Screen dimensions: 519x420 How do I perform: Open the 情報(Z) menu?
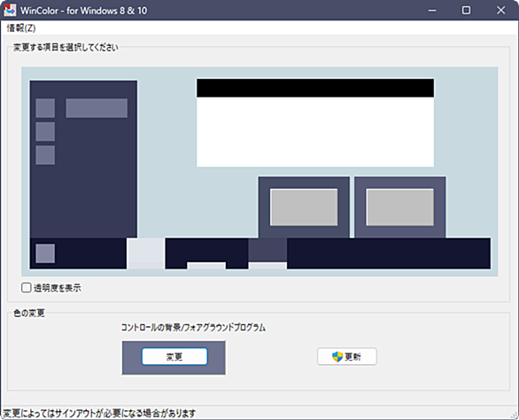21,28
